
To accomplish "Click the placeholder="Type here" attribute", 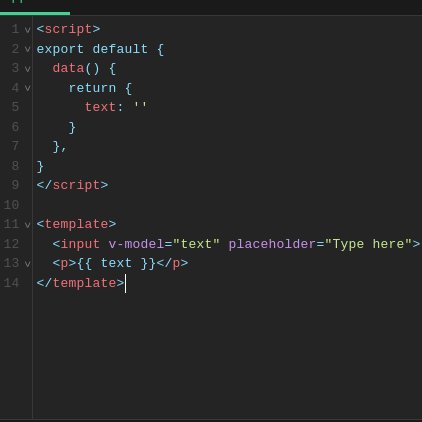I will click(x=320, y=244).
